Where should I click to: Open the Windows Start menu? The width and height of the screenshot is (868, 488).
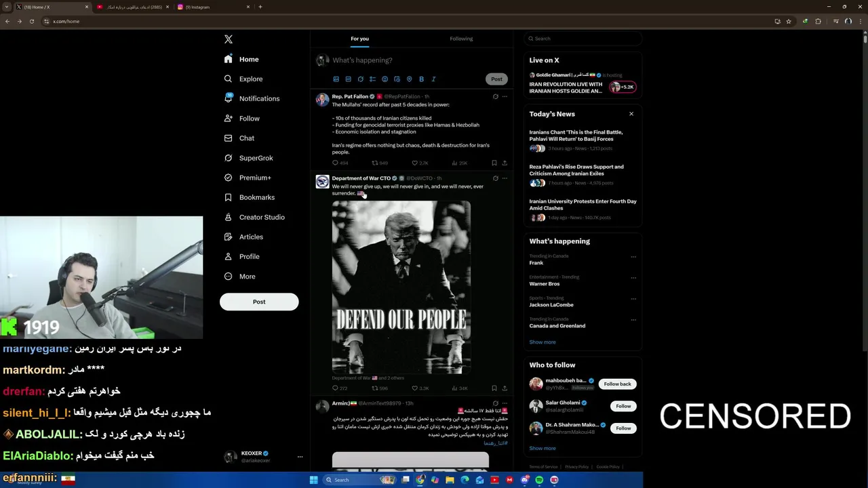pyautogui.click(x=313, y=480)
